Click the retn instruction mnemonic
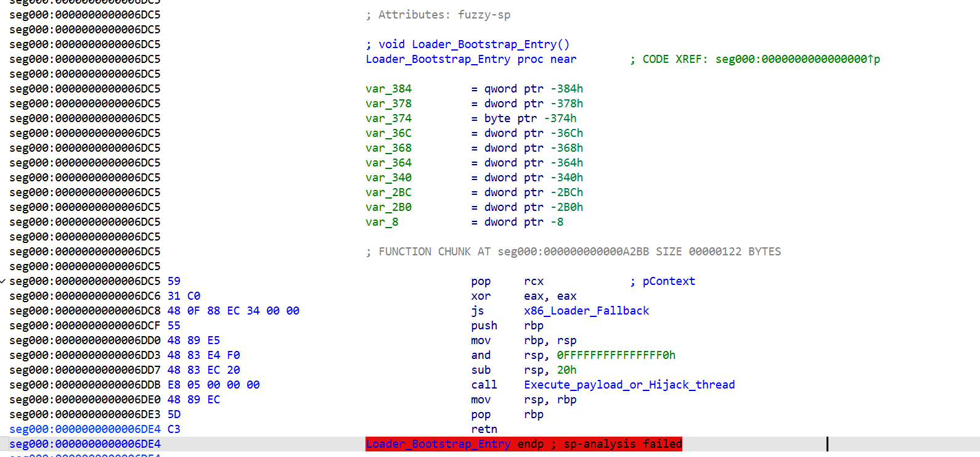The height and width of the screenshot is (457, 980). coord(484,429)
